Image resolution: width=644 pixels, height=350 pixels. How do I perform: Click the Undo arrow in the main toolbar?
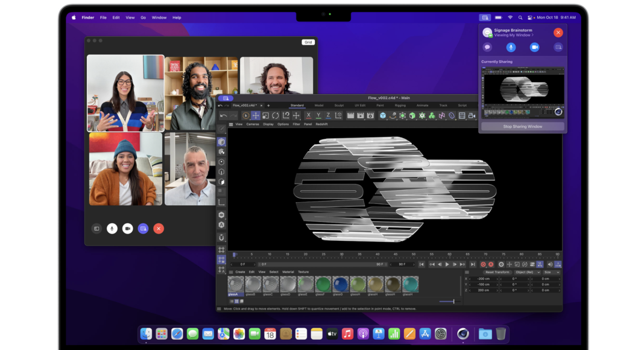(224, 116)
